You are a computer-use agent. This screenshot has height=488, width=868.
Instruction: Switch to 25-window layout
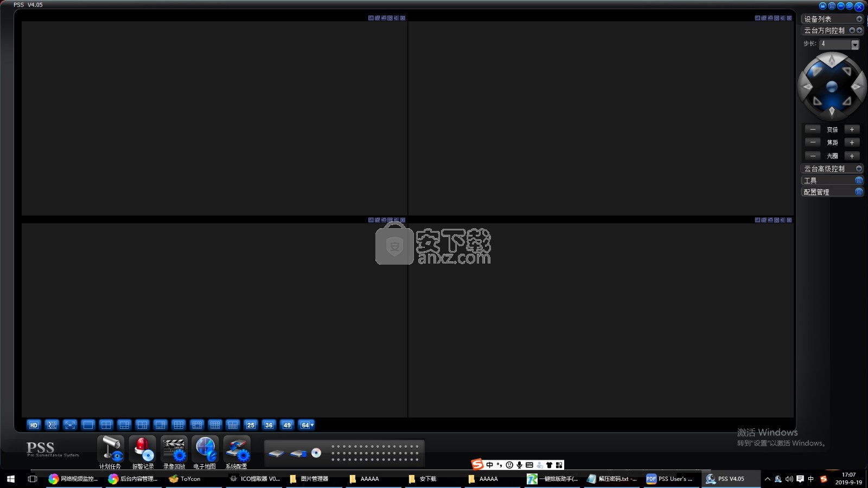click(251, 425)
